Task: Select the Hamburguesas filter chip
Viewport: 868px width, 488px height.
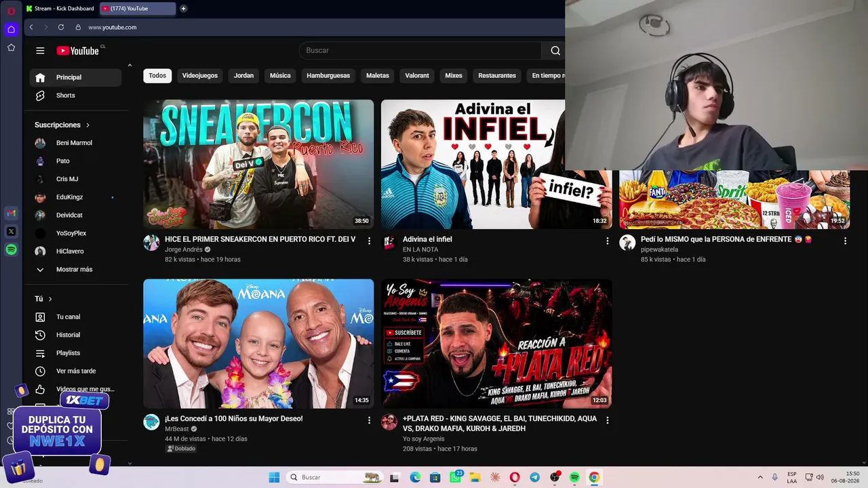Action: point(328,76)
